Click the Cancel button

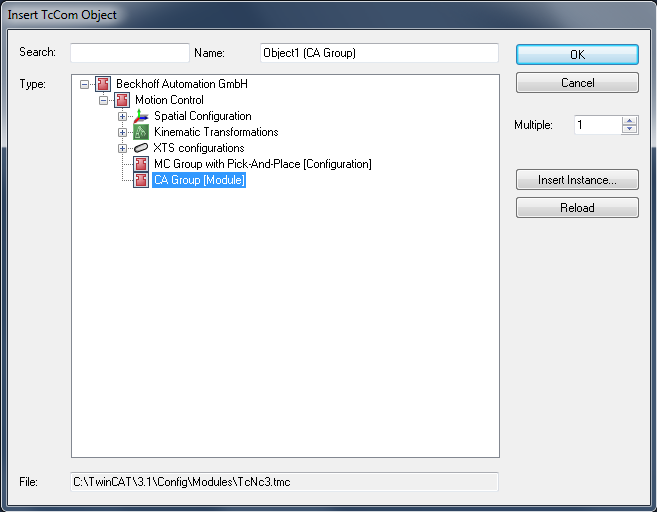[x=577, y=83]
